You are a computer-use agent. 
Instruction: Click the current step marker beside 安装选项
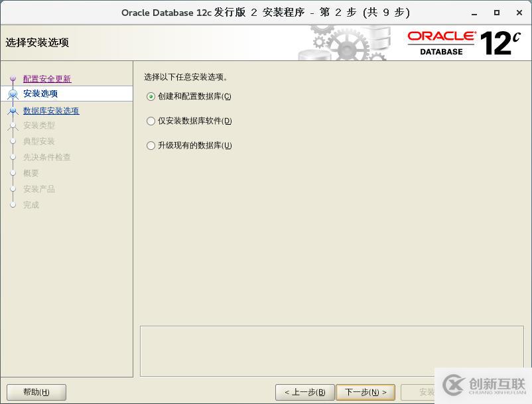pyautogui.click(x=13, y=94)
